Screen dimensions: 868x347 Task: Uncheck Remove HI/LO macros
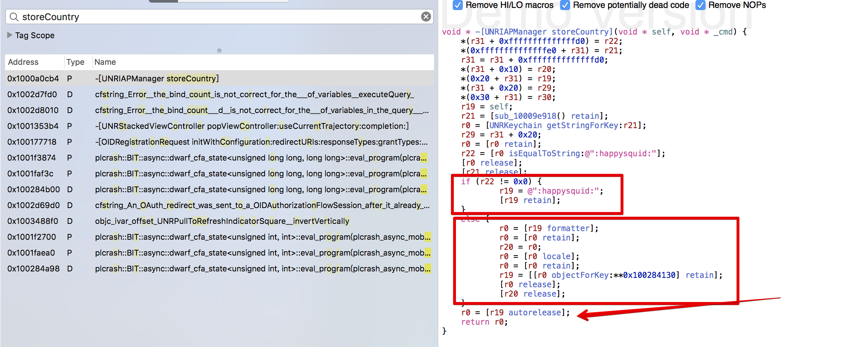[x=457, y=5]
